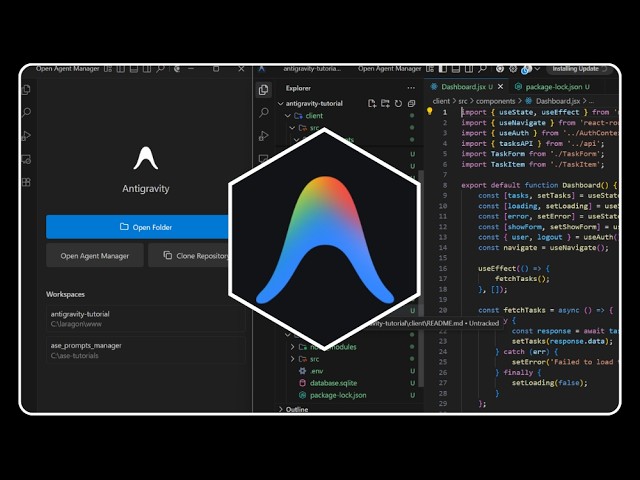Click Customize Layout icon in editor window title bar
The width and height of the screenshot is (640, 480).
[430, 69]
